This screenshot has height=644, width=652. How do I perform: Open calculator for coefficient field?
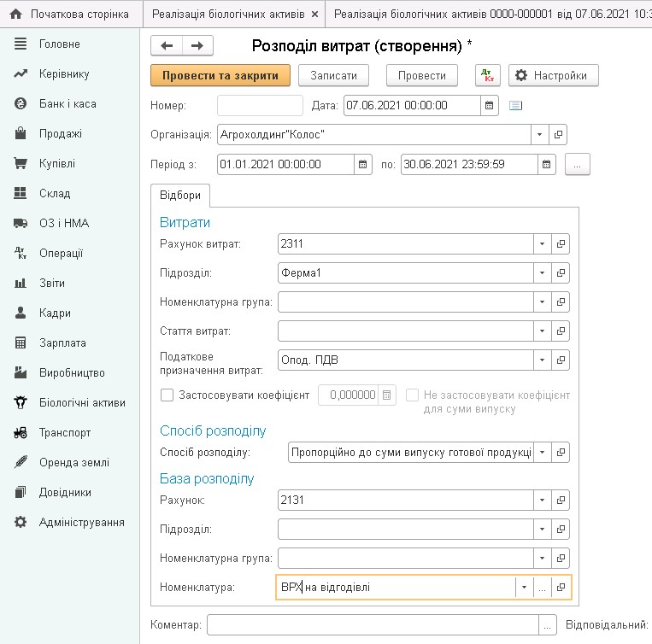[x=387, y=395]
